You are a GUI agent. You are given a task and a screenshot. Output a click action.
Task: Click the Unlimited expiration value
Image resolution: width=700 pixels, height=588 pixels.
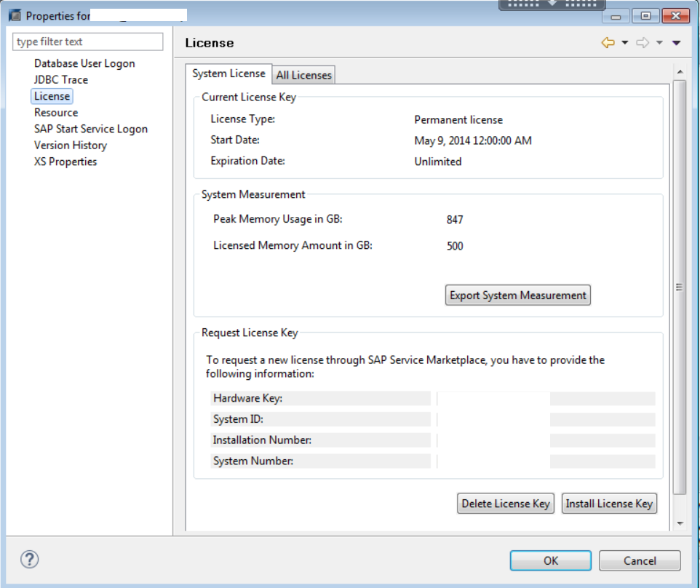tap(437, 162)
